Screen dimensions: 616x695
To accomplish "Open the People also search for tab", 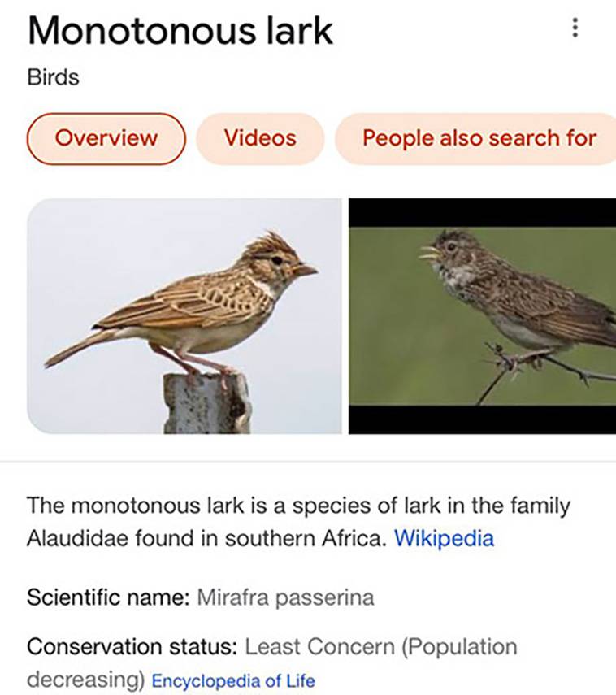I will (x=475, y=138).
